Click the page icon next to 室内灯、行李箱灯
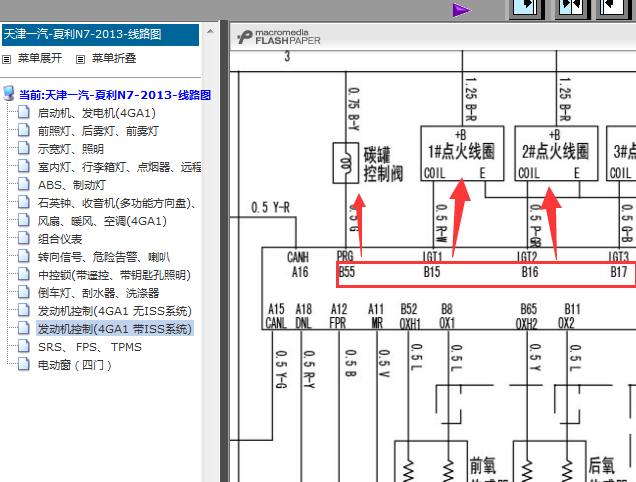This screenshot has height=482, width=636. (24, 166)
